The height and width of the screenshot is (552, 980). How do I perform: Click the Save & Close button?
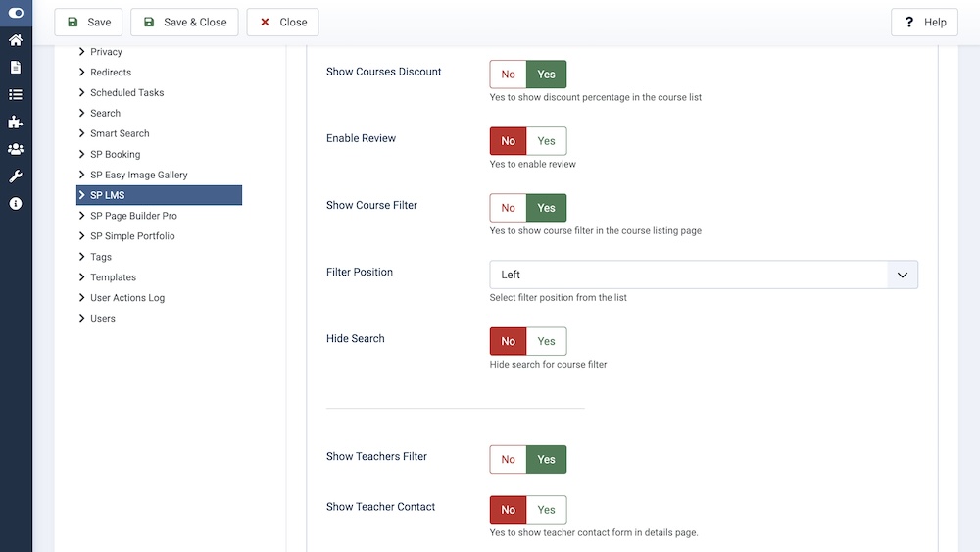coord(184,23)
